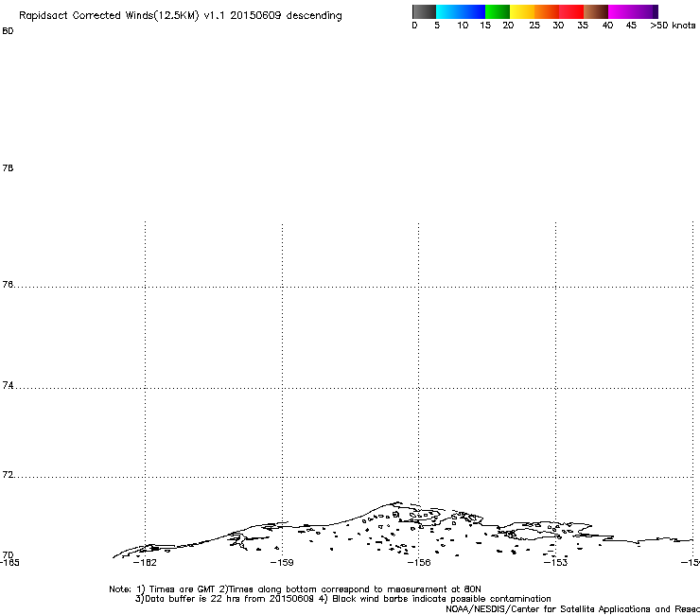
Task: Click the longitude label -165
Action: [x=9, y=563]
